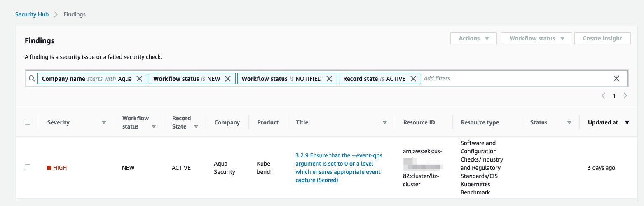
Task: Check the HIGH severity finding row checkbox
Action: (28, 167)
